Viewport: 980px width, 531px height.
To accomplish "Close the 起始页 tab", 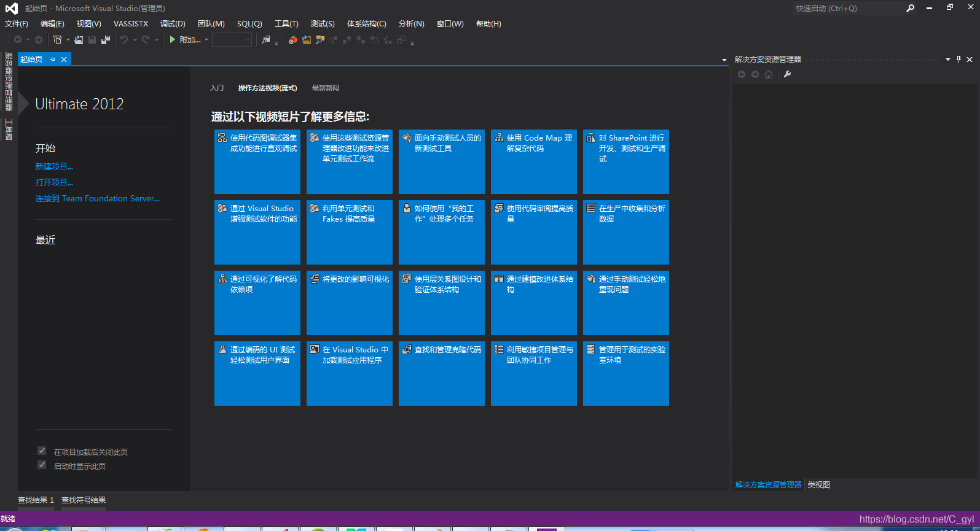I will (64, 60).
